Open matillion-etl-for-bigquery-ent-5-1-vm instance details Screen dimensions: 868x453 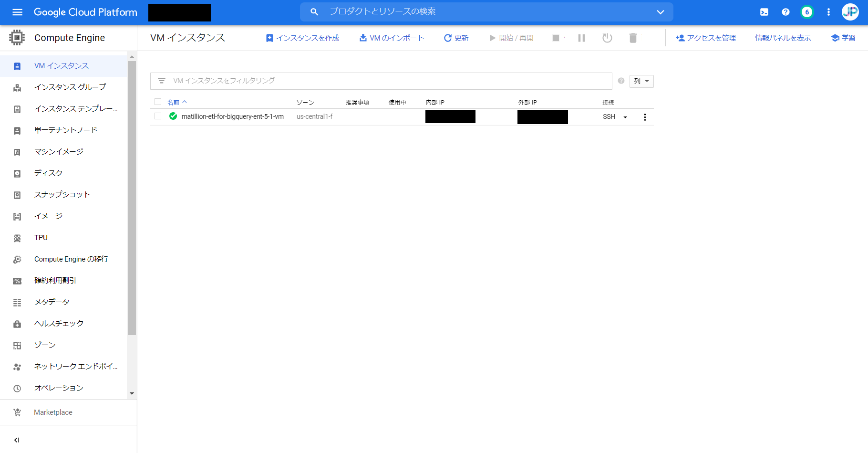(x=233, y=116)
